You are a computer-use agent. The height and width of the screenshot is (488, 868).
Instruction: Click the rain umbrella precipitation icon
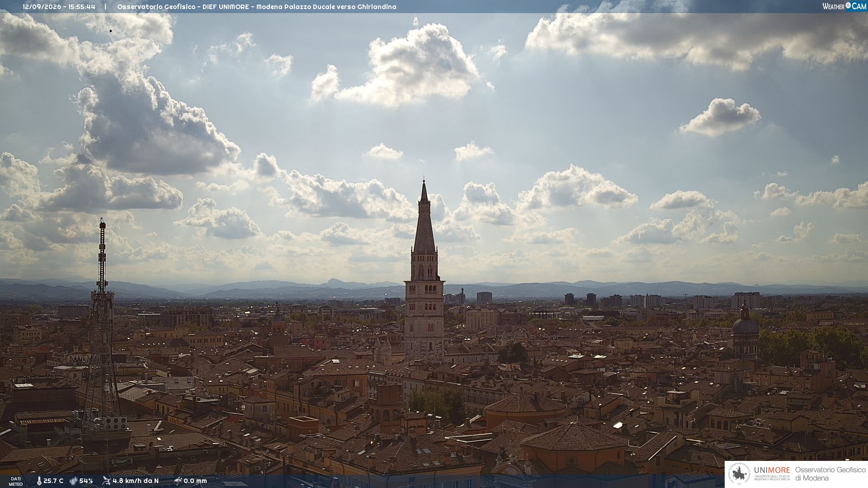point(178,481)
